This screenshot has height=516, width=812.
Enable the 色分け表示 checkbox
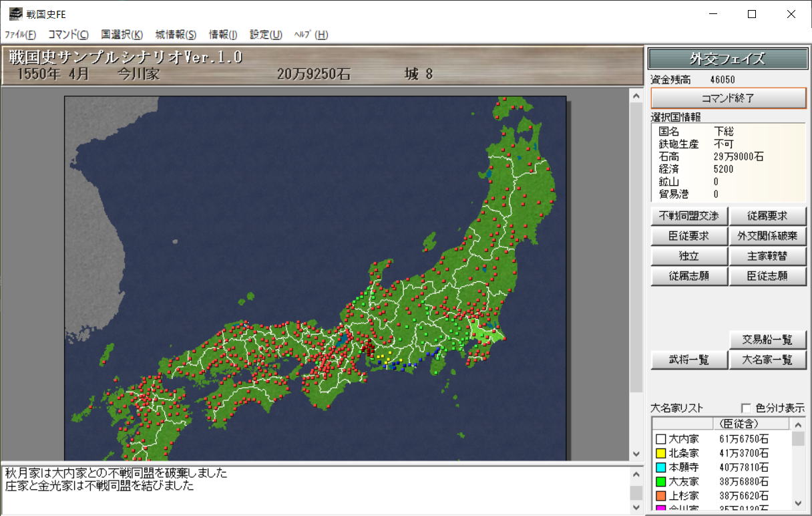point(746,408)
